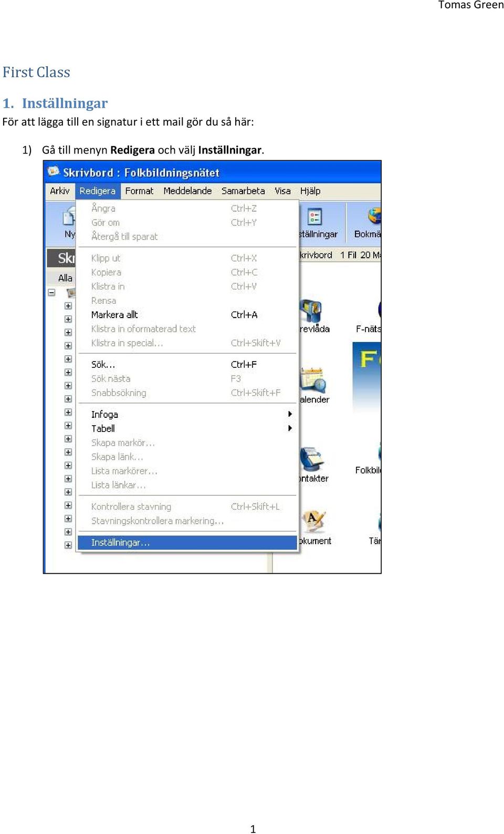504x834 pixels.
Task: Choose Skapa markör... in the menu
Action: [x=187, y=442]
